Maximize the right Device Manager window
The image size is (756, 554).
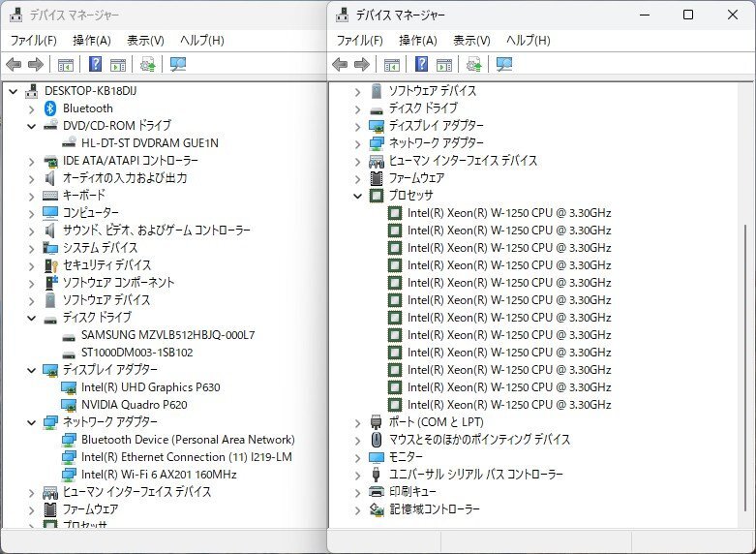click(x=688, y=15)
